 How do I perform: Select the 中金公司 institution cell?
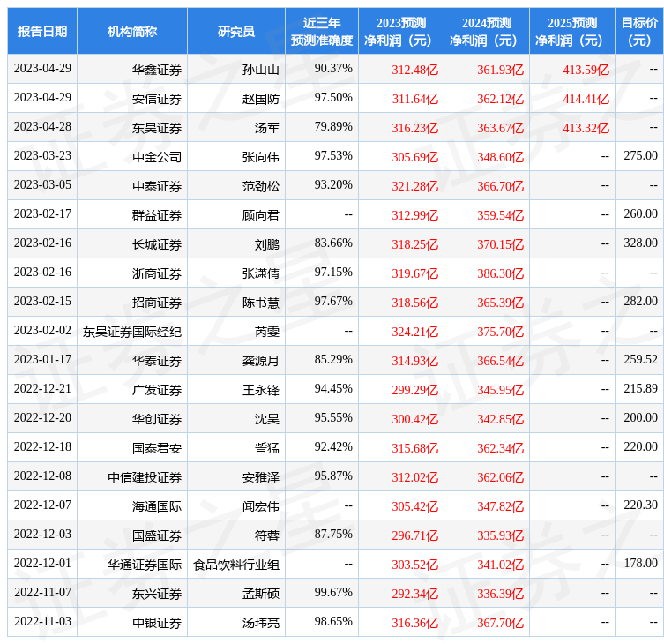point(157,157)
